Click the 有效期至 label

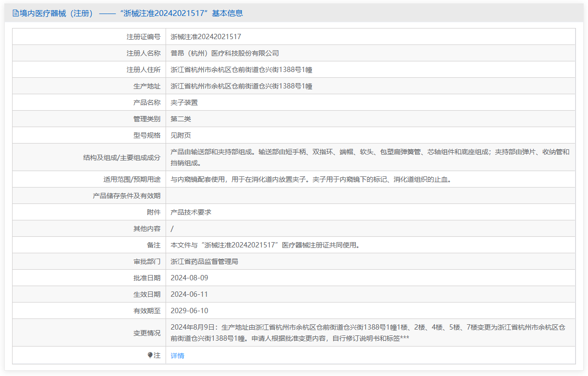[x=147, y=311]
